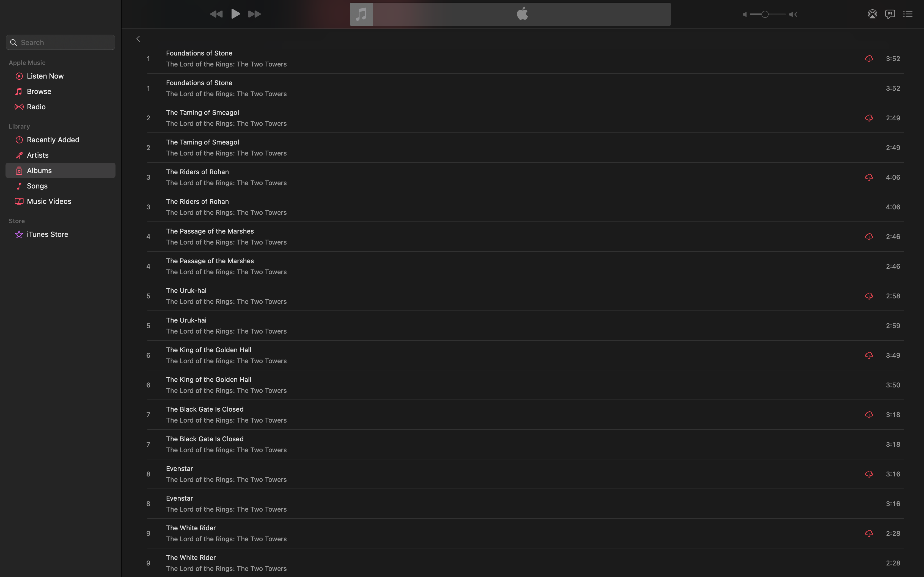The width and height of the screenshot is (924, 577).
Task: Click cloud download icon for Evenstar
Action: [869, 474]
